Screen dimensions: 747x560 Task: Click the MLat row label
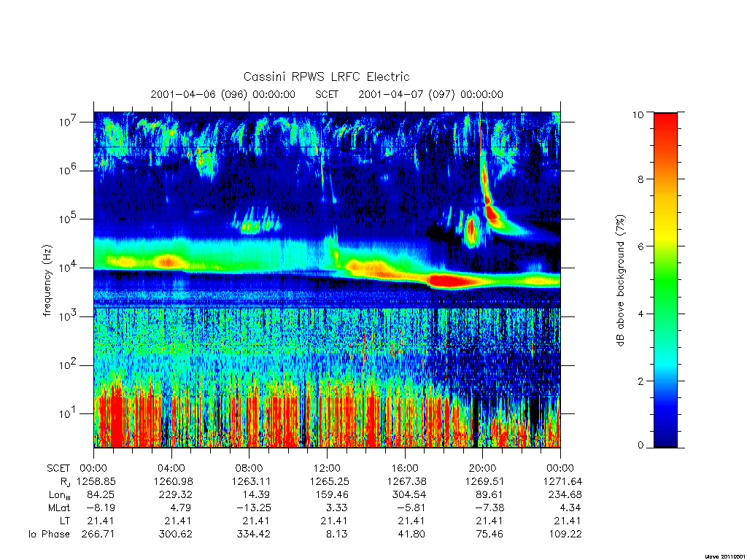pos(59,508)
